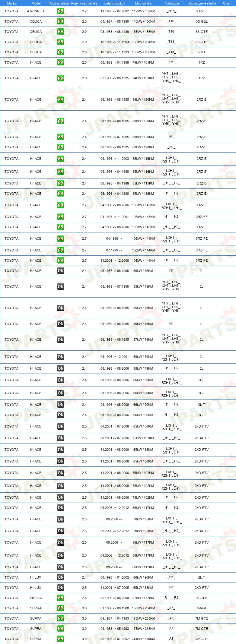Click the '110kW / 150KM' power cell

143,21
